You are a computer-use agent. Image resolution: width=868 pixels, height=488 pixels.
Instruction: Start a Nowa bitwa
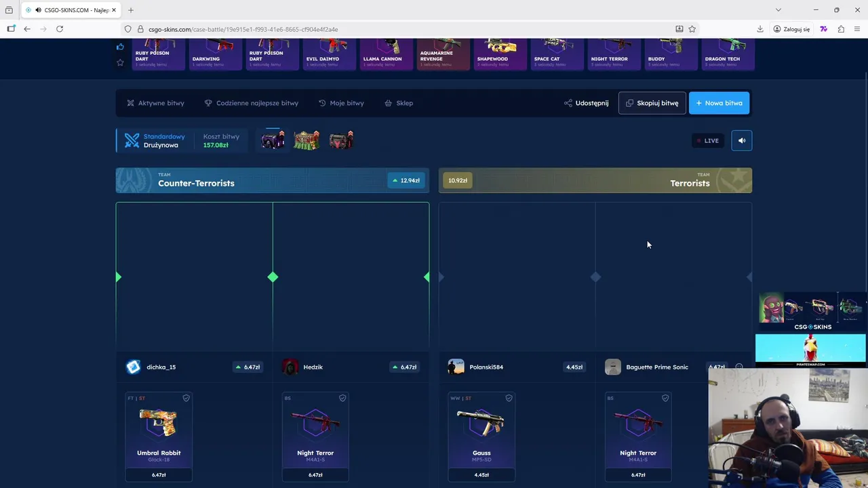719,103
